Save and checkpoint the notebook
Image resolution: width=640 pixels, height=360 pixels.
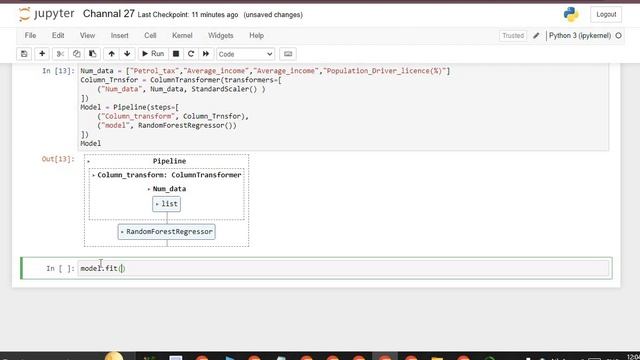pos(24,54)
